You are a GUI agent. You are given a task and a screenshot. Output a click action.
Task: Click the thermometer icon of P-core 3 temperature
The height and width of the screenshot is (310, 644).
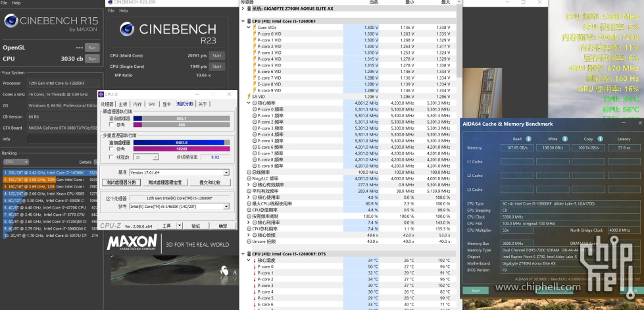tap(254, 286)
